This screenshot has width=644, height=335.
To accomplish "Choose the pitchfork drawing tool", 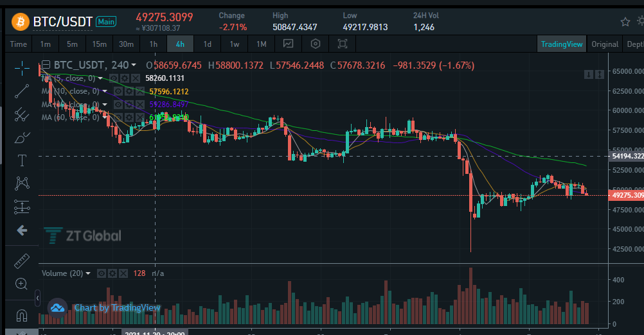I will pos(22,114).
